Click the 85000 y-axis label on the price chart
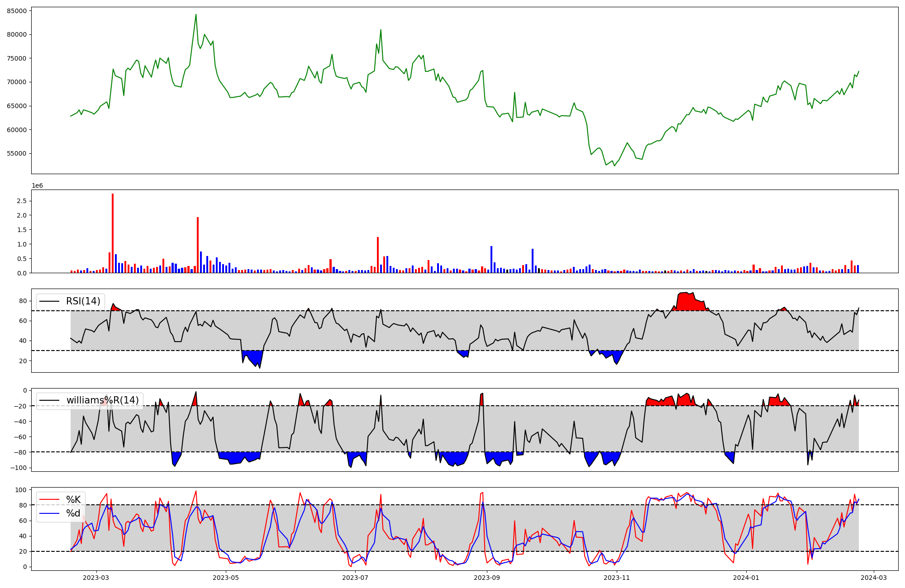The width and height of the screenshot is (905, 588). pyautogui.click(x=17, y=10)
